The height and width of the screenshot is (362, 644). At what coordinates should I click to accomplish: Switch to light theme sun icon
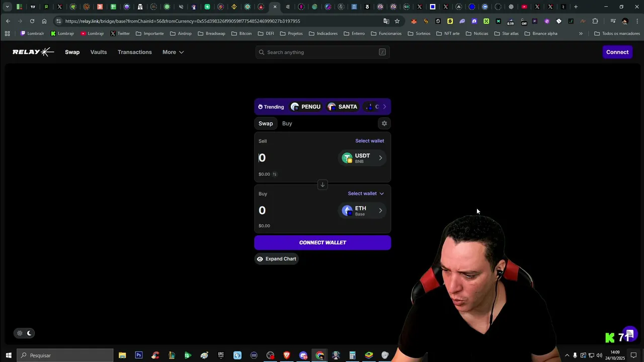(x=20, y=333)
